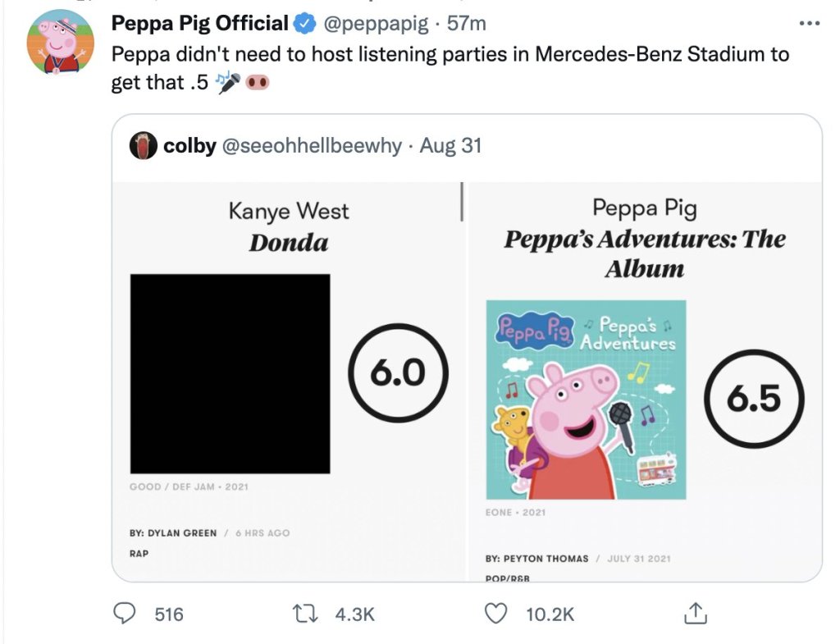Open the black Donda album cover
Screen dimensions: 840x644
231,373
